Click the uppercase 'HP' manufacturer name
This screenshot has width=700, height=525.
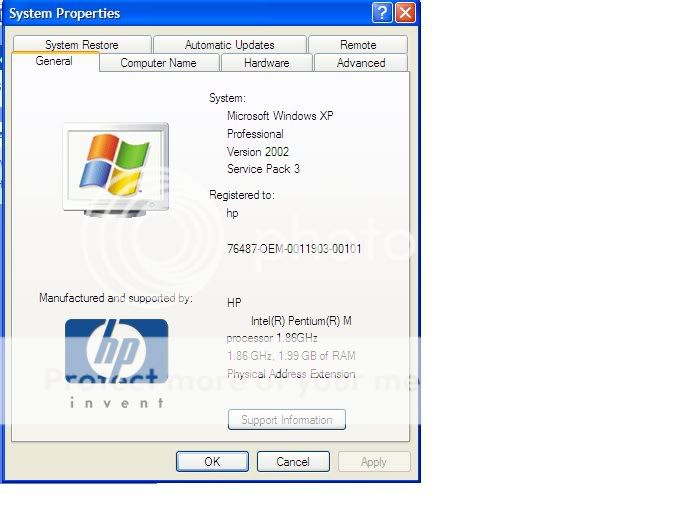pyautogui.click(x=234, y=303)
